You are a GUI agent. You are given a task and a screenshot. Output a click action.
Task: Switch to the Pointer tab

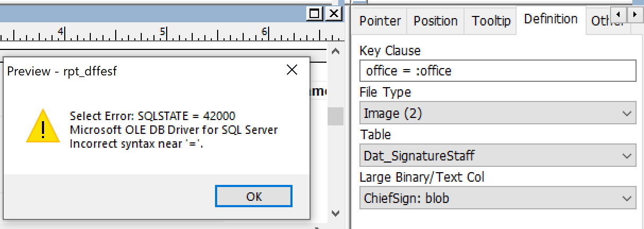[x=380, y=21]
